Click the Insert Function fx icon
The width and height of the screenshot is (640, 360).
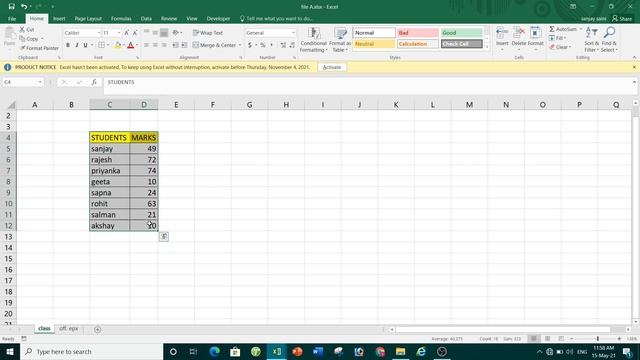(94, 82)
